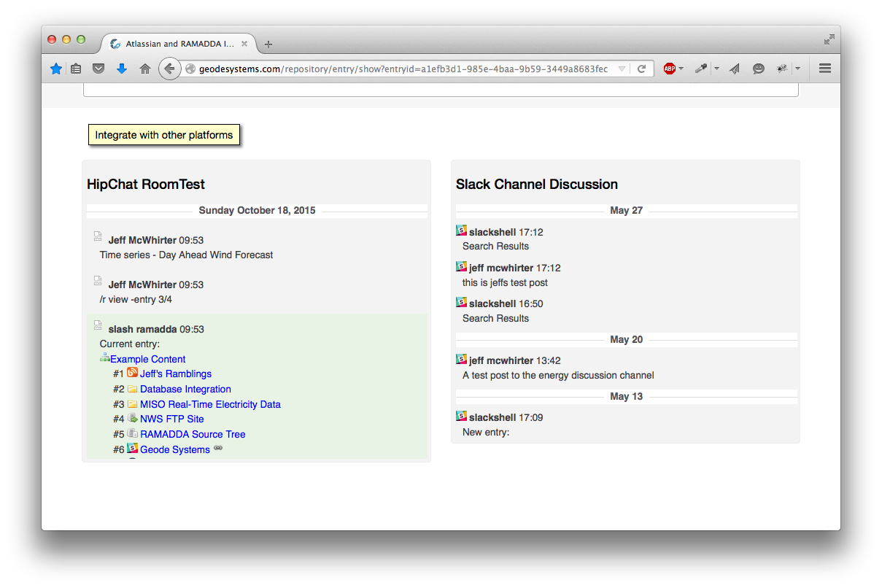Screen dimensions: 882x588
Task: Click the back navigation arrow button
Action: coord(169,69)
